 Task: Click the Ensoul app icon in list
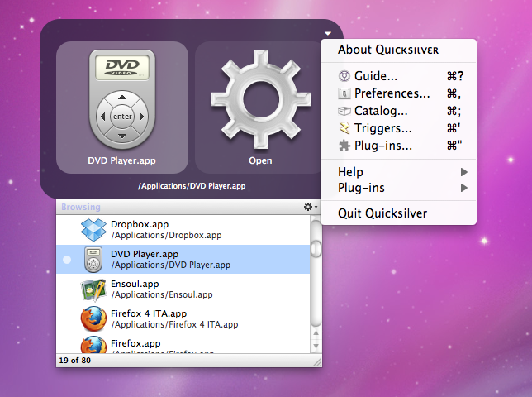(x=93, y=289)
